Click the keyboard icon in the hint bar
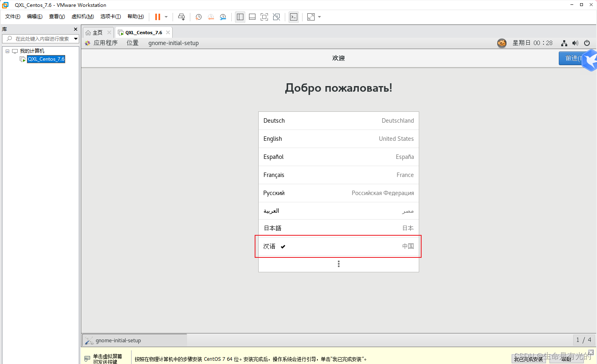Screen dimensions: 597x364 click(x=87, y=358)
